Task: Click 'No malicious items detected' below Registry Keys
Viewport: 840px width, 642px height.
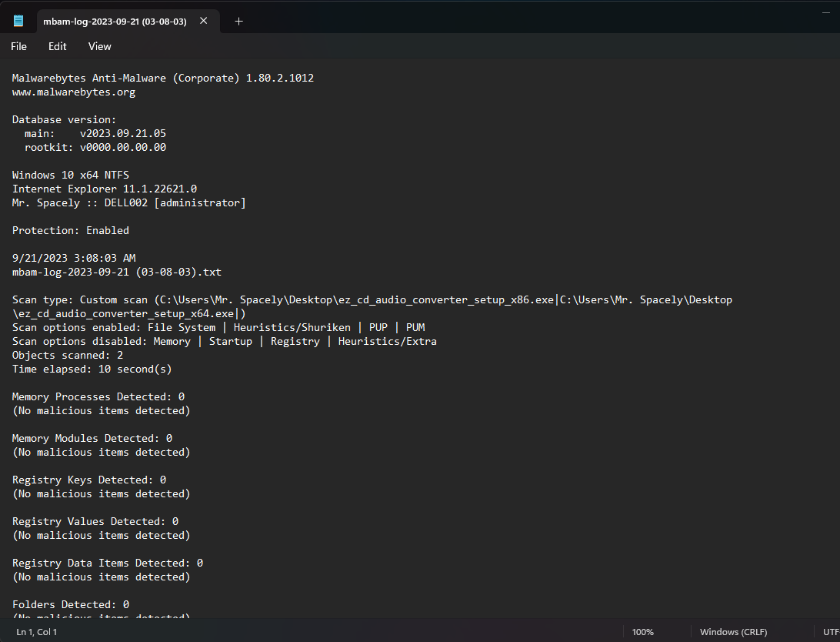Action: click(102, 494)
